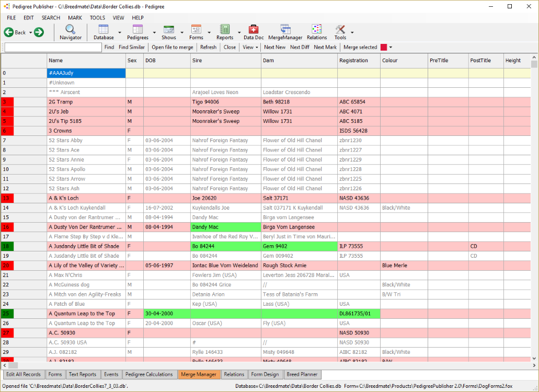
Task: Open the EDIT menu
Action: click(x=29, y=18)
